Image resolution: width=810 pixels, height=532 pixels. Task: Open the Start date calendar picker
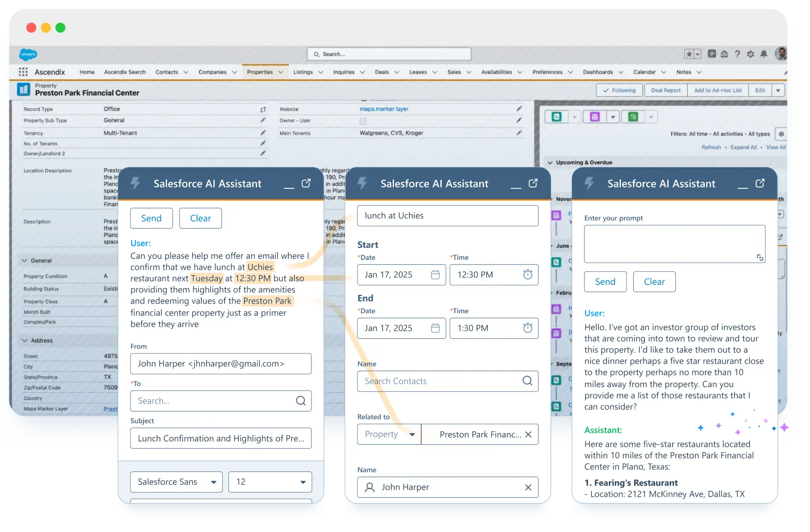coord(435,275)
